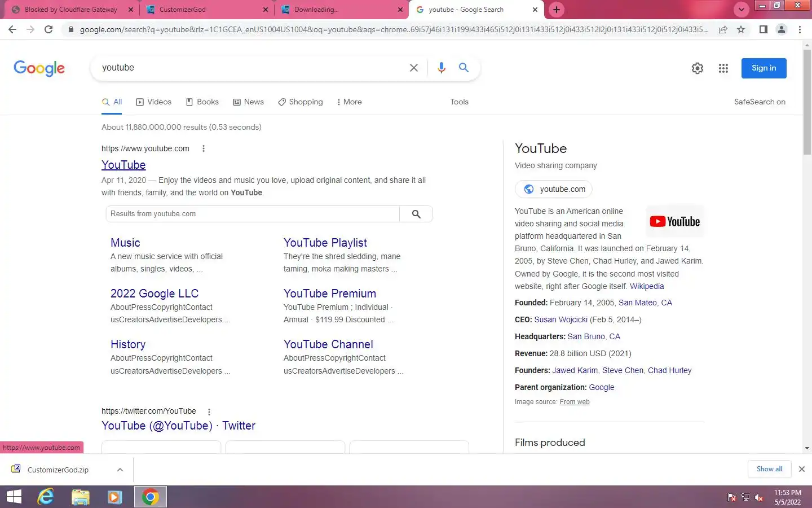
Task: Open the YouTube Premium sitelink
Action: [330, 294]
